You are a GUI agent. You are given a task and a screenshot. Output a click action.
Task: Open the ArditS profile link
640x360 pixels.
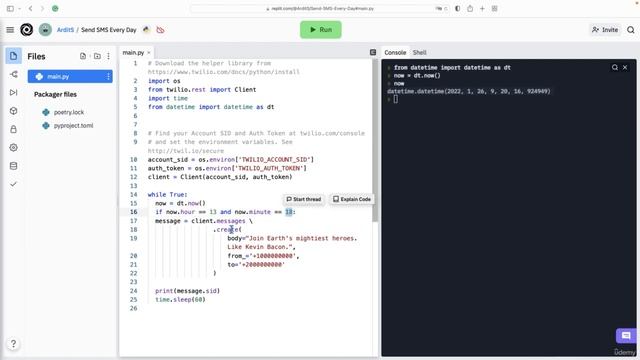pyautogui.click(x=65, y=30)
